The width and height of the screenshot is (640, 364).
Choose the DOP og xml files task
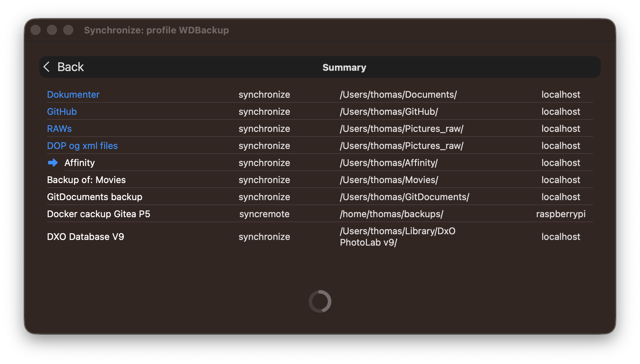point(82,146)
